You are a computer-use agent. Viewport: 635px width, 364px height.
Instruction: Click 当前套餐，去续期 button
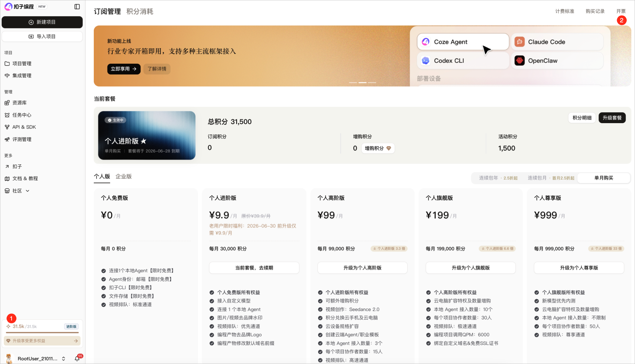tap(254, 268)
